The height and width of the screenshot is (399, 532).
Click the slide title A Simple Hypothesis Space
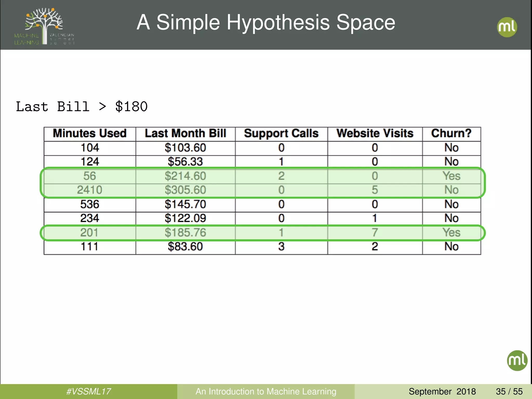(x=266, y=23)
